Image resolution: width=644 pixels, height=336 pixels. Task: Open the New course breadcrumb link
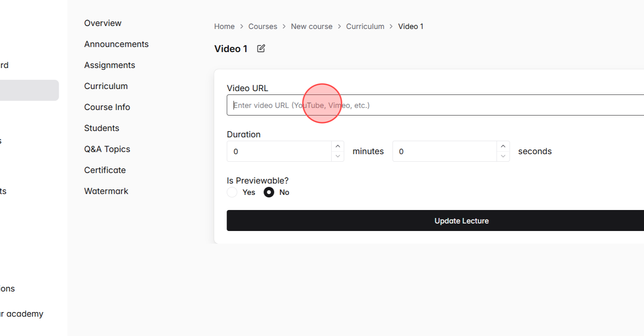312,26
